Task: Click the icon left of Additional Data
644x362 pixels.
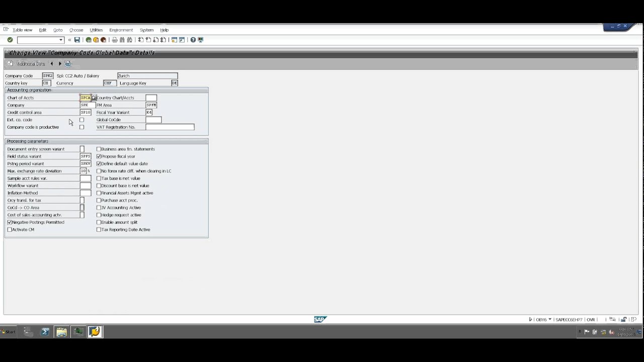Action: tap(10, 64)
